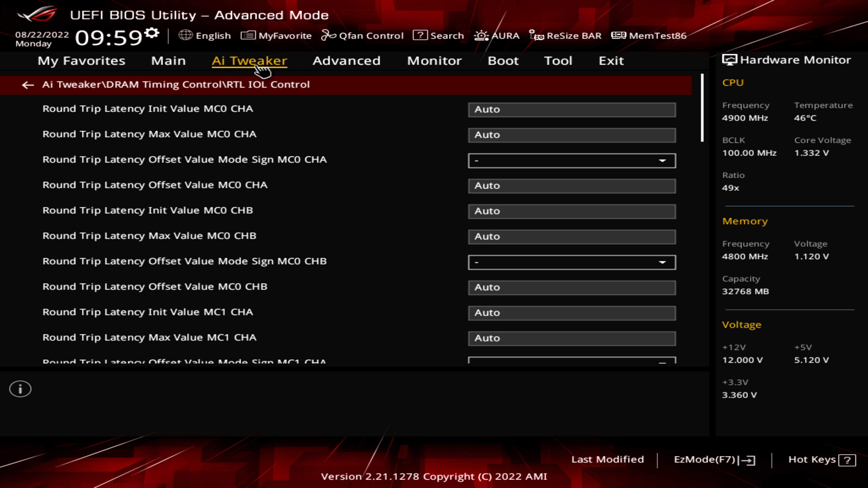Viewport: 868px width, 488px height.
Task: Click the settings gear beside clock
Action: coord(152,33)
